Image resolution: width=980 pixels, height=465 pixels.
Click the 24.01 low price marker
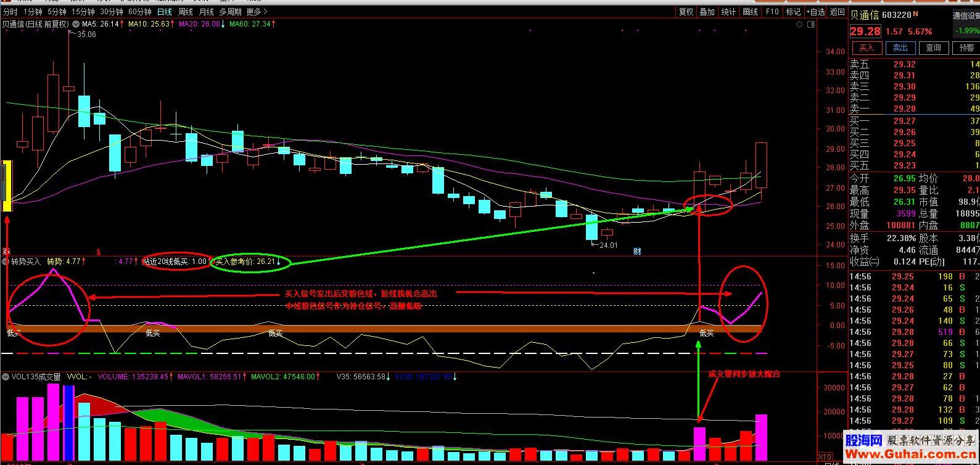click(607, 245)
